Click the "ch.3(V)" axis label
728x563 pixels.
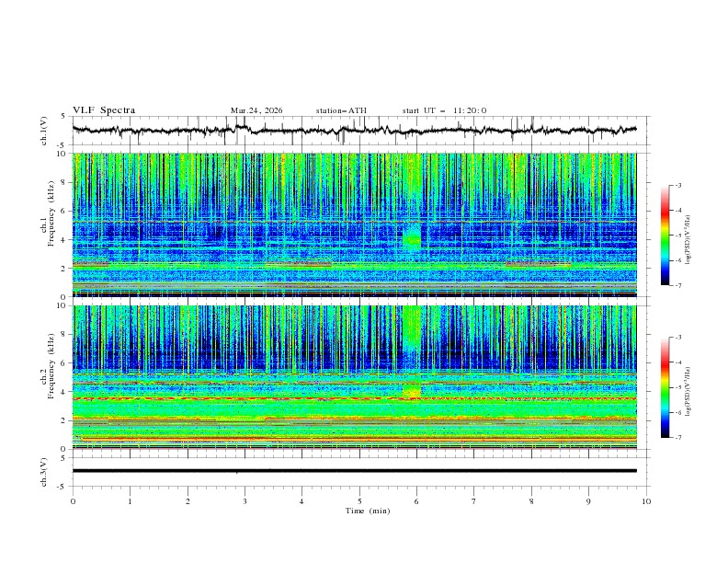pyautogui.click(x=44, y=472)
